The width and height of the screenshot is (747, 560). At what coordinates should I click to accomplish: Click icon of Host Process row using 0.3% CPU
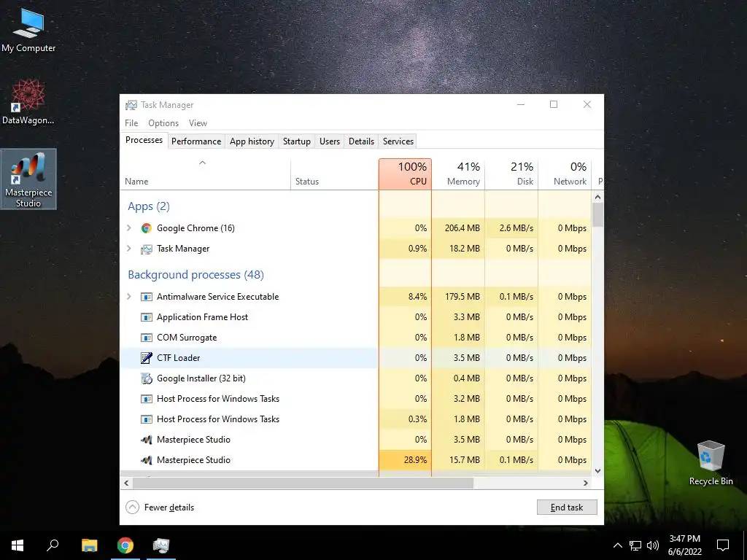tap(146, 419)
